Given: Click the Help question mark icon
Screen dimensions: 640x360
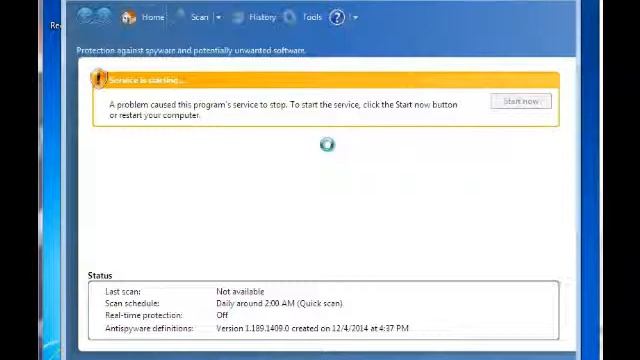Looking at the screenshot, I should point(337,18).
